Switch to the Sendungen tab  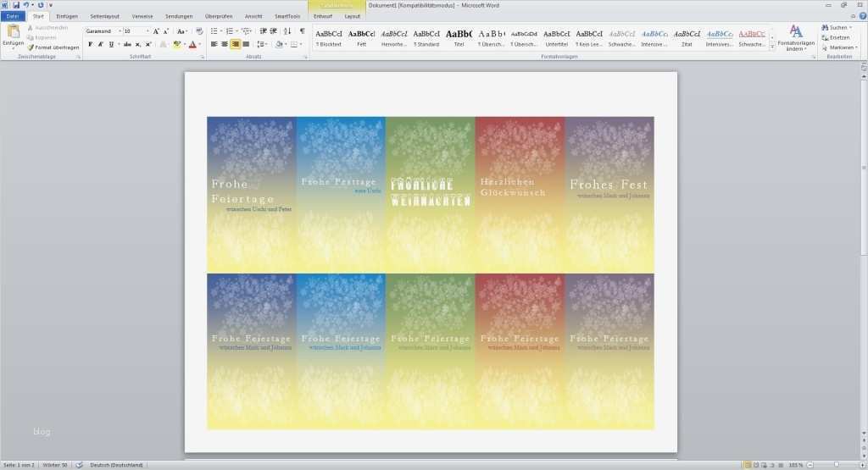pyautogui.click(x=179, y=17)
